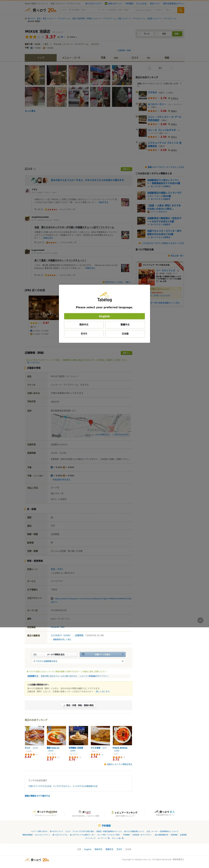Click 詳しくはこちら in the store owner notice
This screenshot has height=868, width=209.
[x=103, y=691]
